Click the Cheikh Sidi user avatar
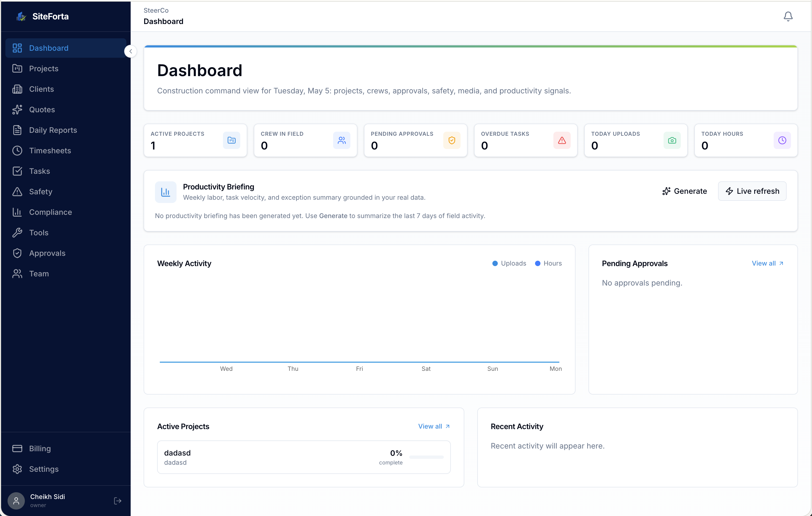This screenshot has height=516, width=812. (16, 501)
